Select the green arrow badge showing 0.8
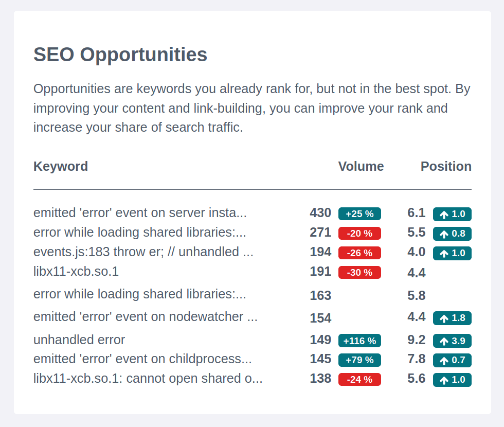This screenshot has height=427, width=504. click(452, 233)
